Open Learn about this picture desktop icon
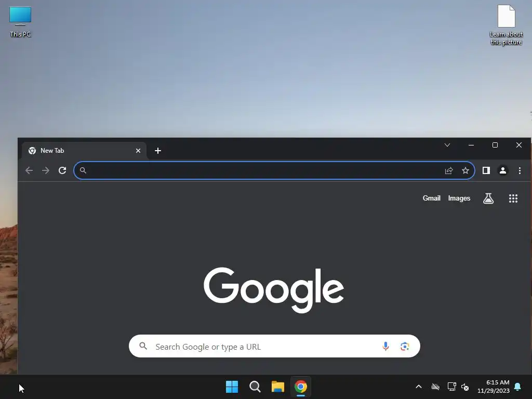Viewport: 532px width, 399px height. click(506, 25)
